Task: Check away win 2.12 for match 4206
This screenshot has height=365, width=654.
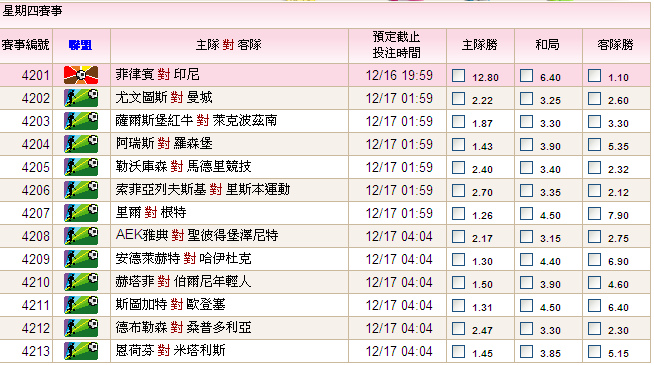Action: [594, 190]
